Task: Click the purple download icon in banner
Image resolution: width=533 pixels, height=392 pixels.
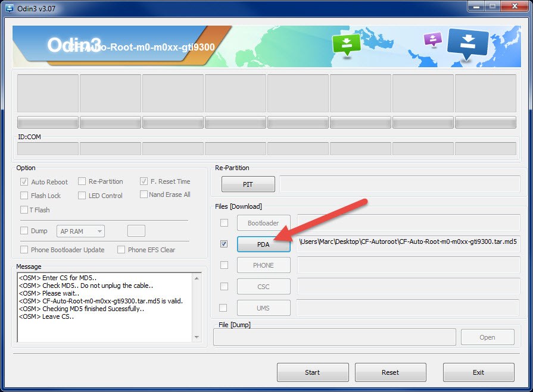Action: point(433,39)
